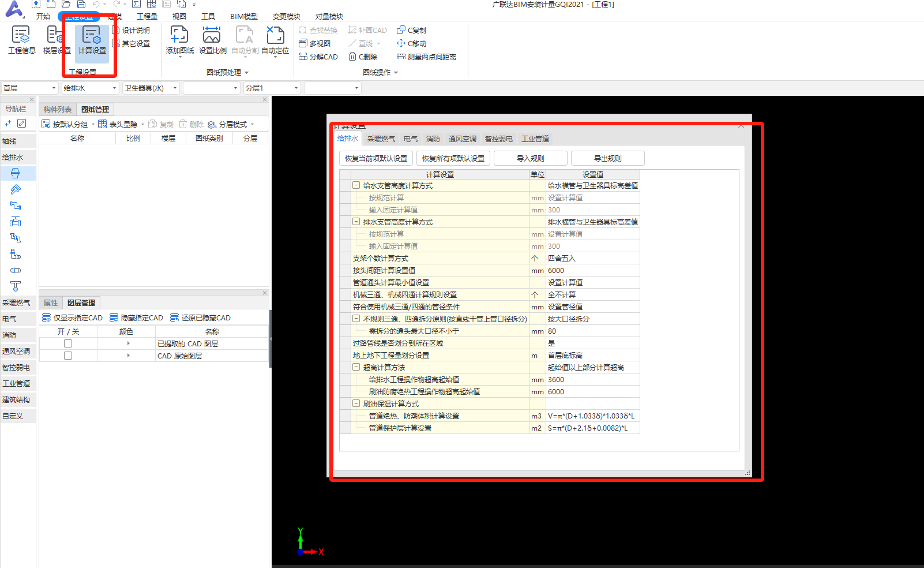The width and height of the screenshot is (924, 568).
Task: Collapse 不规则三通、四通拆分原则 row
Action: [x=356, y=319]
